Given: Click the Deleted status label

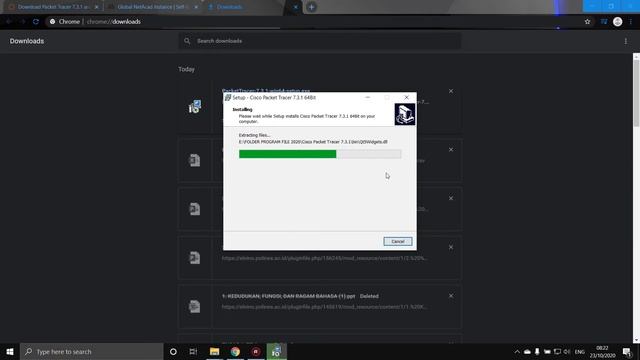Looking at the screenshot, I should [x=369, y=296].
